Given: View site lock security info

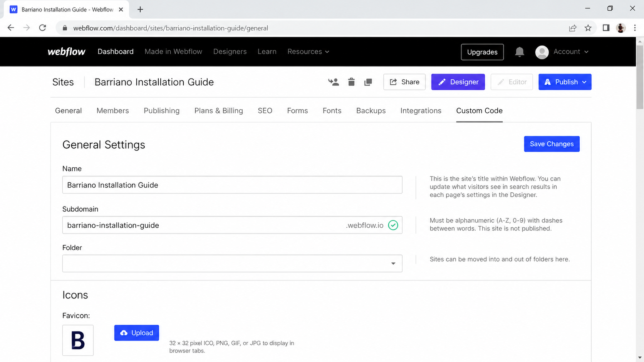Looking at the screenshot, I should pos(65,28).
